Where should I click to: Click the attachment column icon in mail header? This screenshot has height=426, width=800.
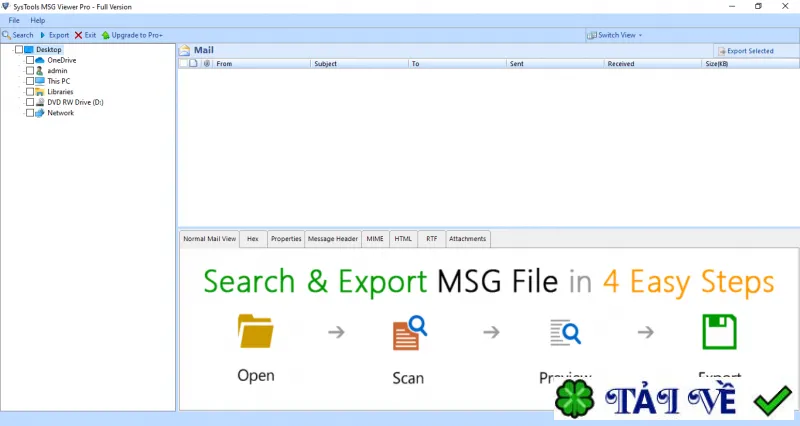(207, 64)
